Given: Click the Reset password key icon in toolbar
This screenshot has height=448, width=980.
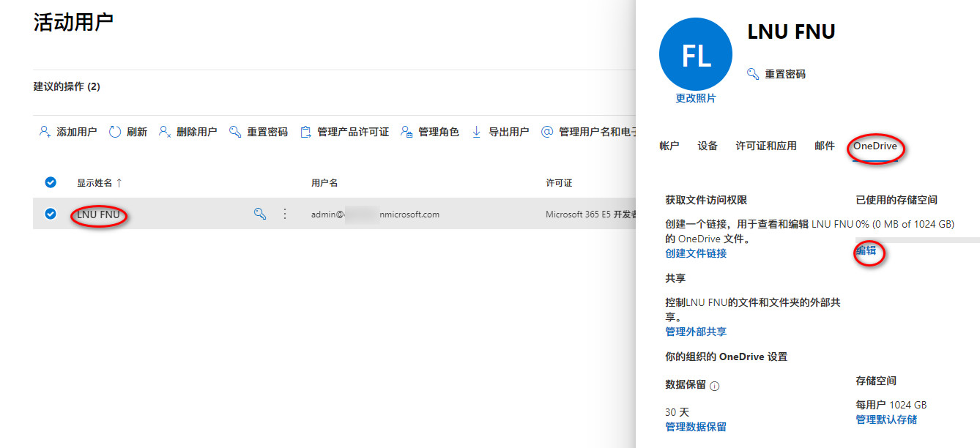Looking at the screenshot, I should (235, 132).
